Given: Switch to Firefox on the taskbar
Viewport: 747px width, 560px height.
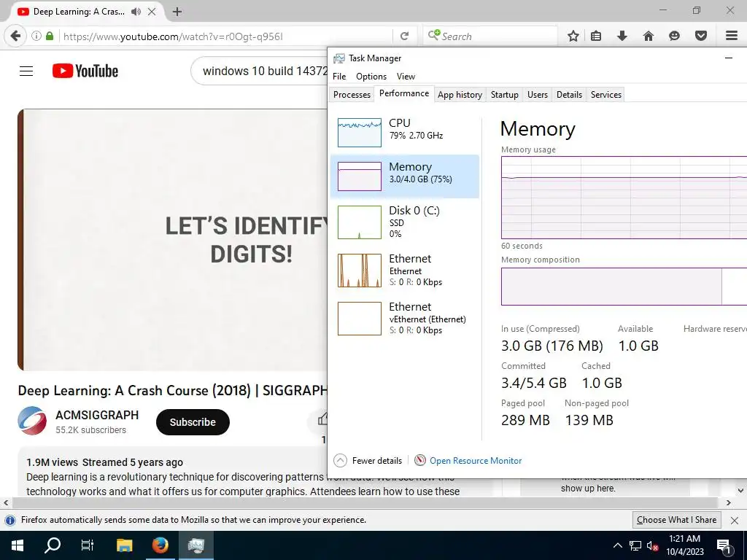Looking at the screenshot, I should [160, 545].
